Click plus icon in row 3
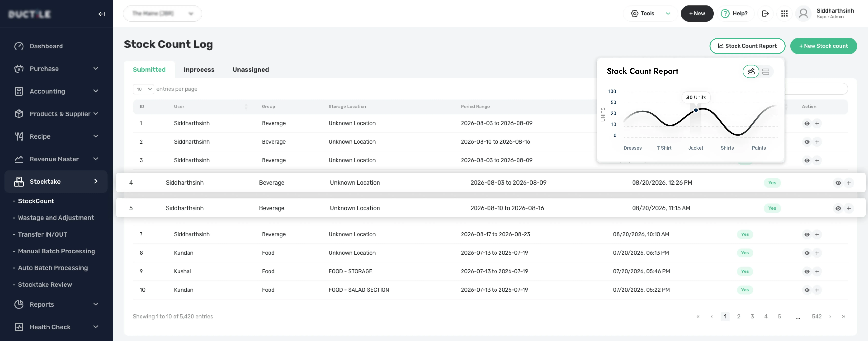This screenshot has width=868, height=341. click(817, 160)
